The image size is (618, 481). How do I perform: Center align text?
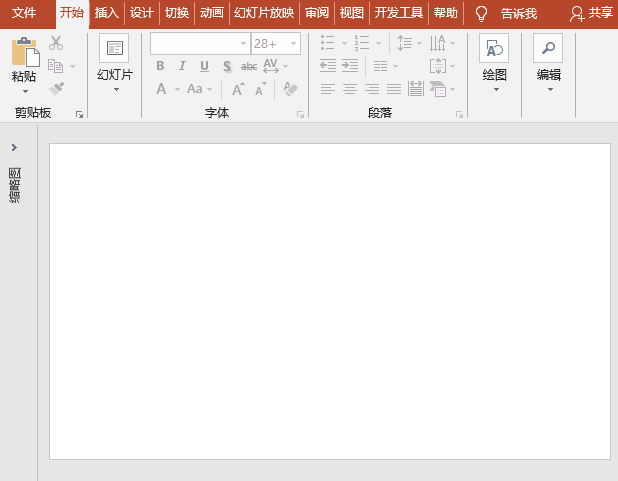click(x=350, y=89)
